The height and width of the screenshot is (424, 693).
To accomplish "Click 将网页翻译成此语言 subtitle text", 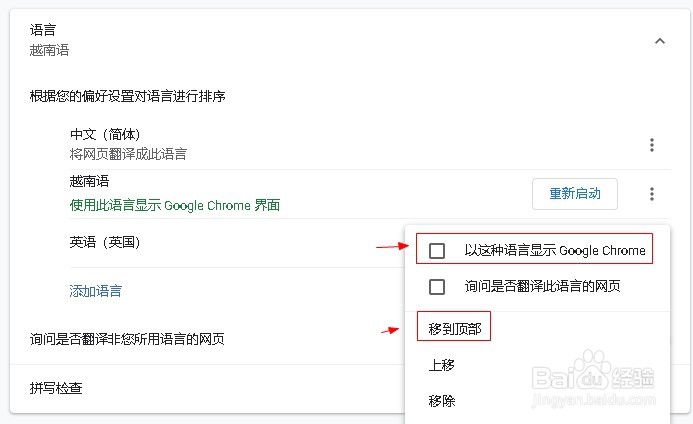I will 128,154.
